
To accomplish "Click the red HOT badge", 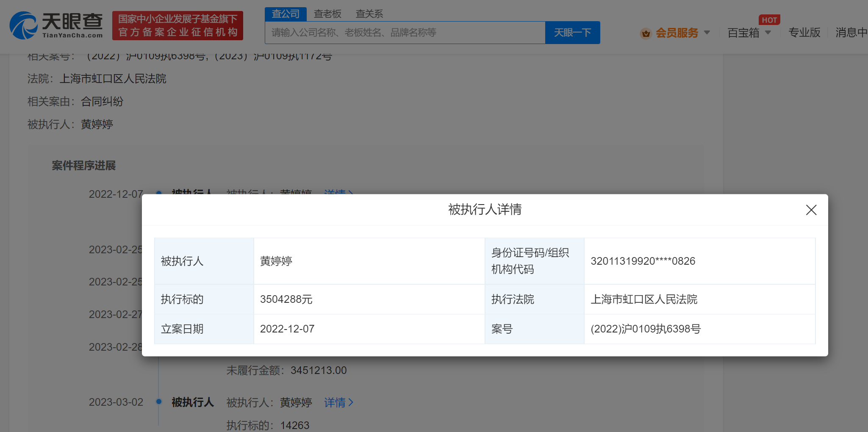I will coord(769,20).
